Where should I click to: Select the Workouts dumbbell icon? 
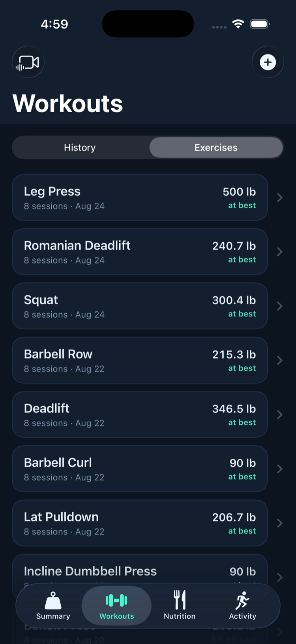[x=116, y=601]
